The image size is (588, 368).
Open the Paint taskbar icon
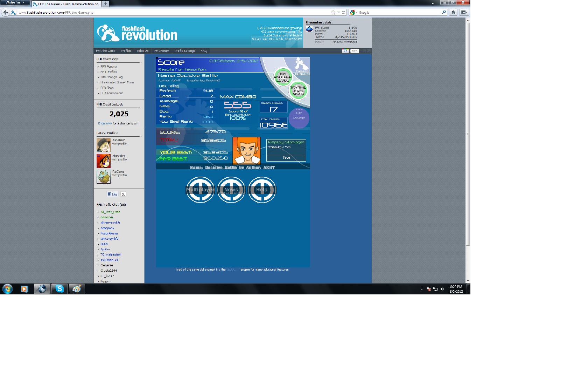77,289
